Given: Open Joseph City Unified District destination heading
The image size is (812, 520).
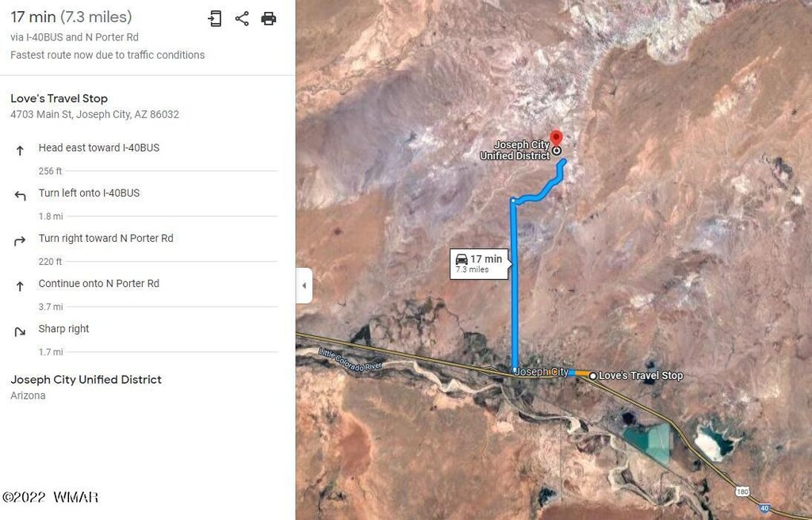Looking at the screenshot, I should 86,380.
